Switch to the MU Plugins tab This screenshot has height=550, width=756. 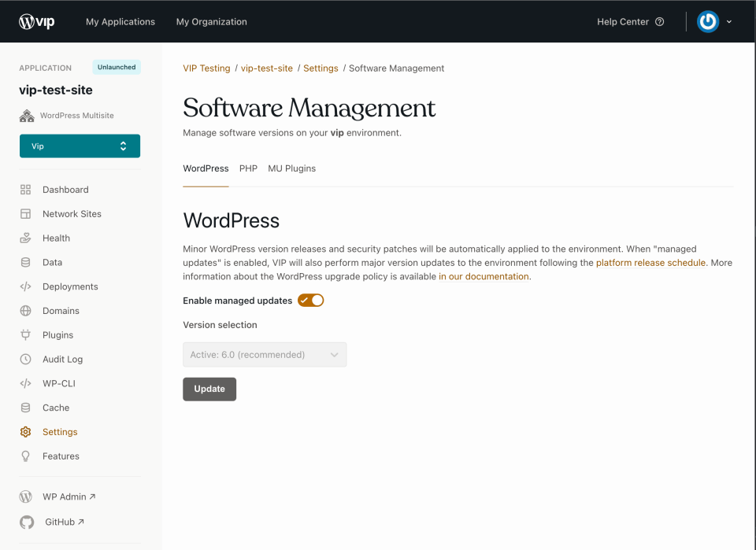pyautogui.click(x=291, y=168)
